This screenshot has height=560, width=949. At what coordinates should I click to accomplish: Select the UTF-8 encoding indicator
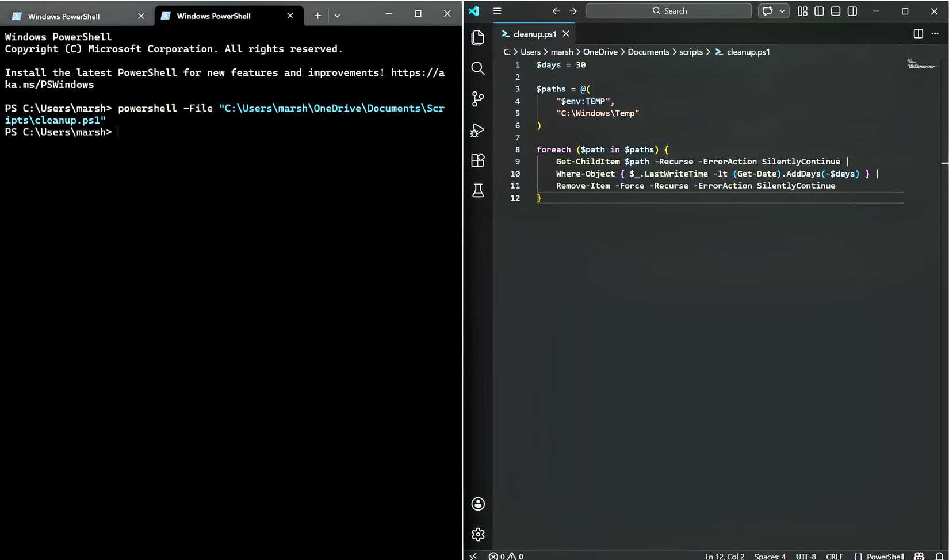pos(806,556)
